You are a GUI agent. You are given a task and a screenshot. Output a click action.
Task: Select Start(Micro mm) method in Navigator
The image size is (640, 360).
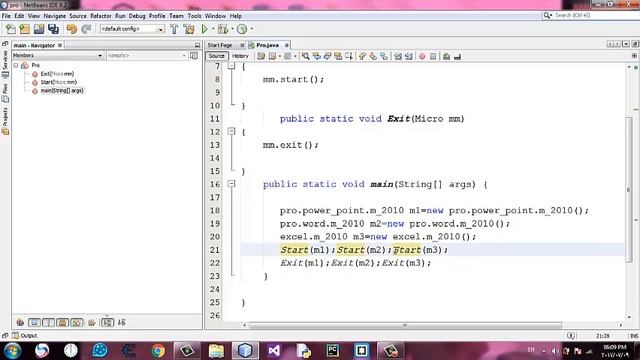(x=58, y=82)
